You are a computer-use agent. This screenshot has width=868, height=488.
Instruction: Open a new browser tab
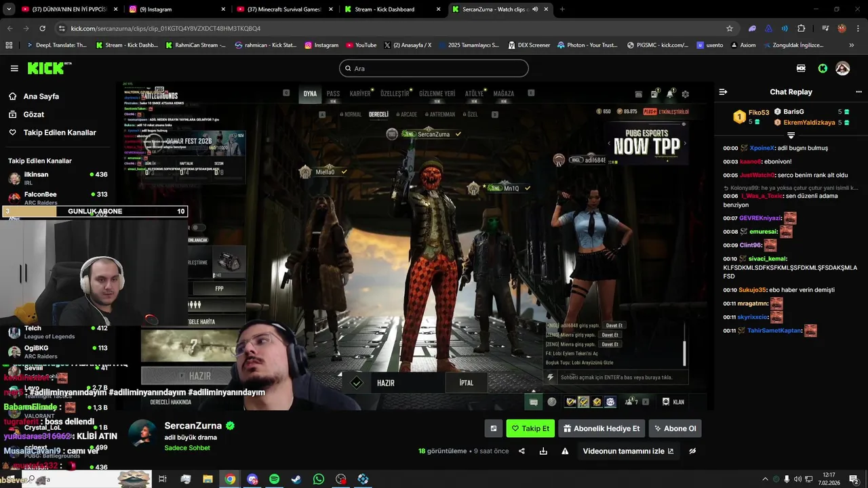[x=562, y=9]
